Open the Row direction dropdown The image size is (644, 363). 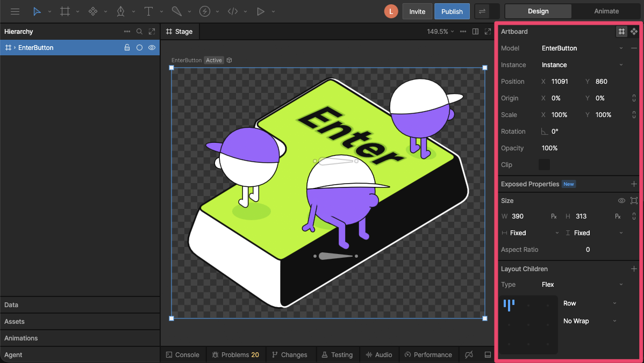point(590,303)
